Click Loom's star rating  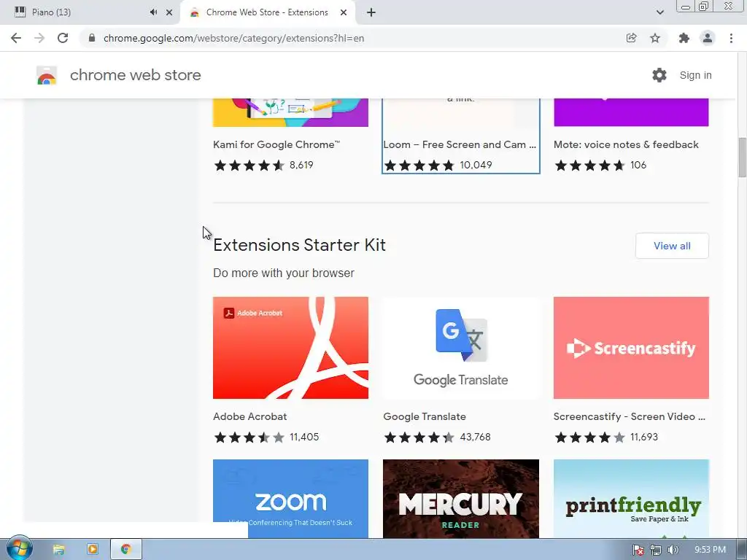(419, 166)
